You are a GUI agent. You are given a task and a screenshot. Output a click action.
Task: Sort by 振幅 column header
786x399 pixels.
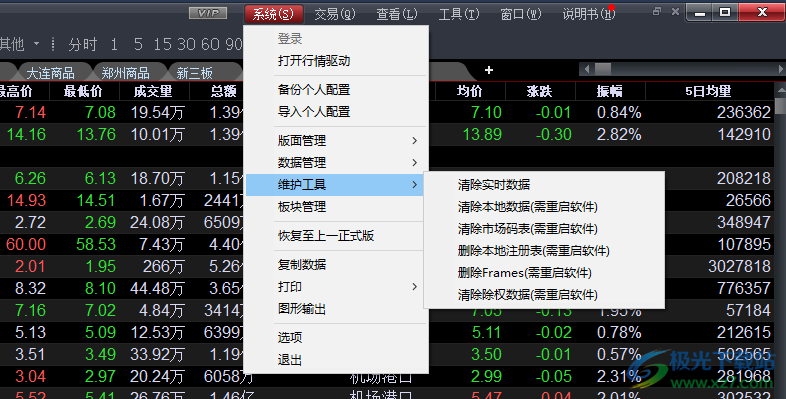point(610,91)
